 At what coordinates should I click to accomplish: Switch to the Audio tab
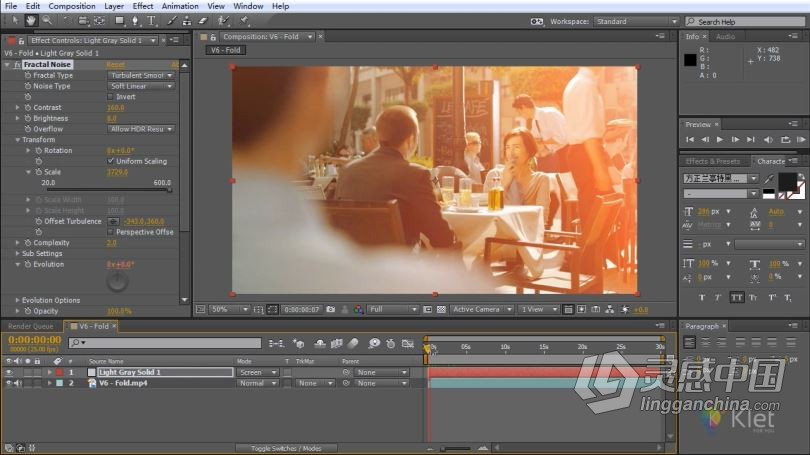click(725, 37)
